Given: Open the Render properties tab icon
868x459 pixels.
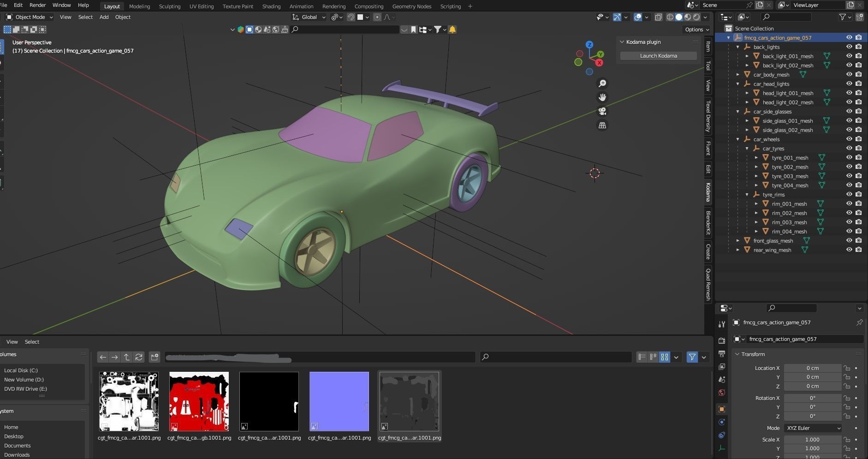Looking at the screenshot, I should coord(722,340).
